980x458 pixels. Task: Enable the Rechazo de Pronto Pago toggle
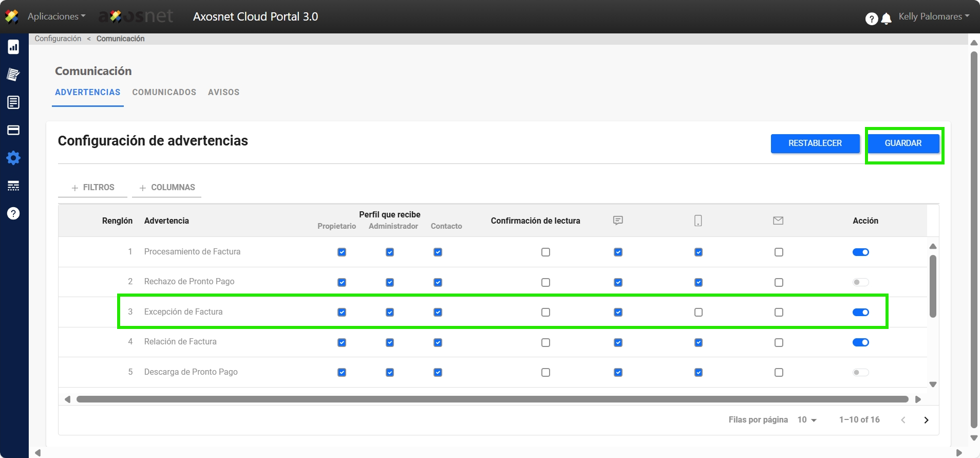860,282
